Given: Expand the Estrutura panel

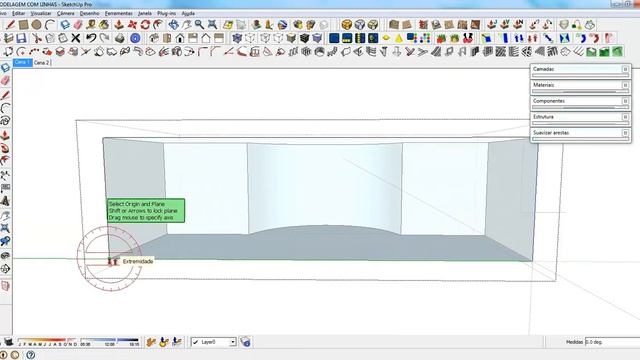Looking at the screenshot, I should pyautogui.click(x=625, y=117).
